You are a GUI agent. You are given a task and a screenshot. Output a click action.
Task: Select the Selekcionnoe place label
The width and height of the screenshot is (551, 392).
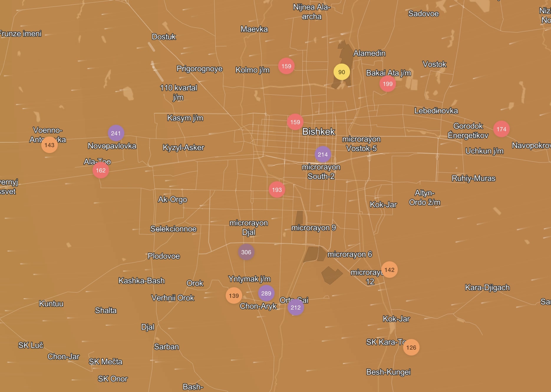pos(173,229)
